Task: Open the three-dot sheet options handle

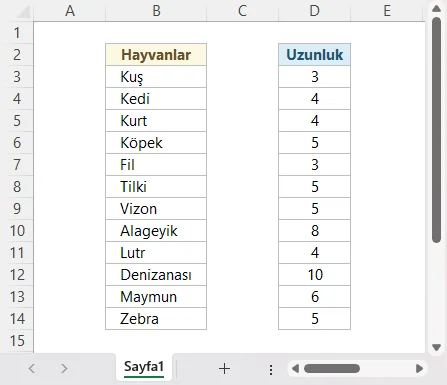Action: click(x=271, y=369)
